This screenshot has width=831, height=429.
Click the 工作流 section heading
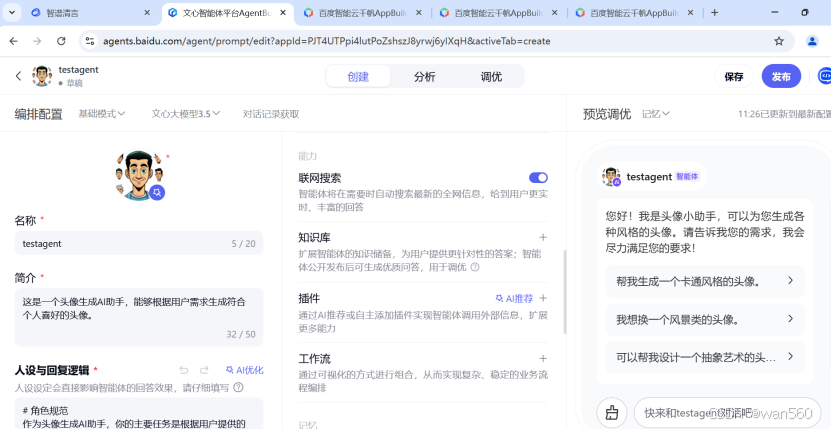pos(314,358)
